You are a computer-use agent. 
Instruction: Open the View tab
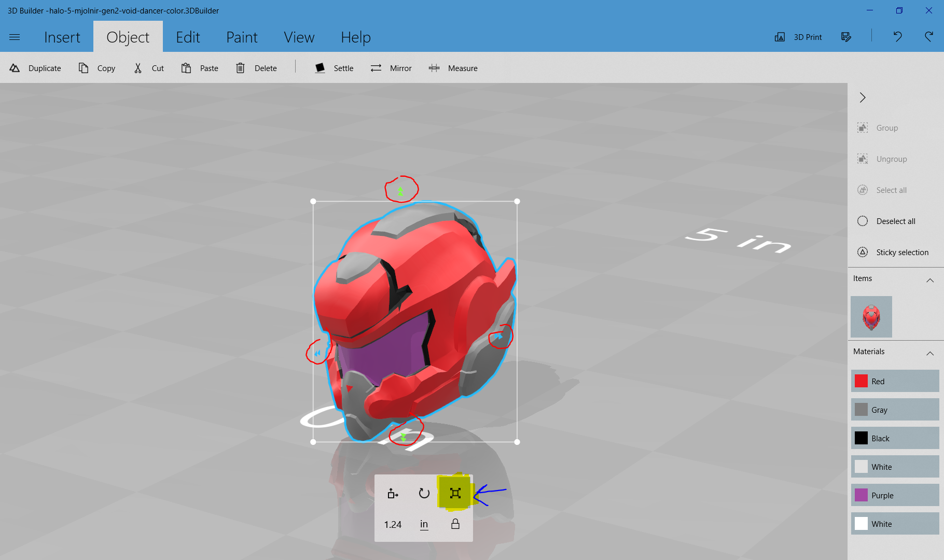(299, 37)
